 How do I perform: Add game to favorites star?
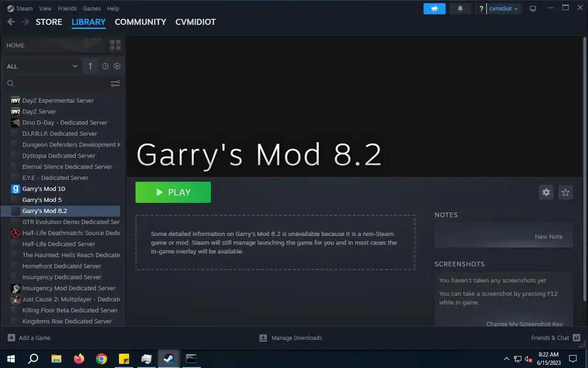point(565,192)
